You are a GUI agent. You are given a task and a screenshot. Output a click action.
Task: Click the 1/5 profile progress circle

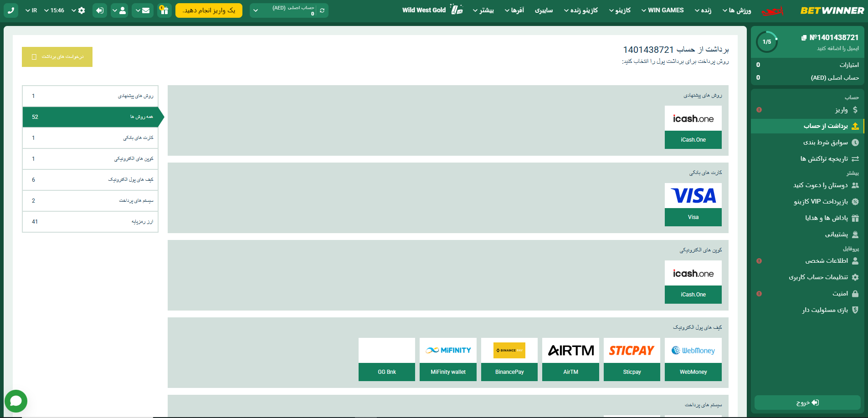coord(767,42)
